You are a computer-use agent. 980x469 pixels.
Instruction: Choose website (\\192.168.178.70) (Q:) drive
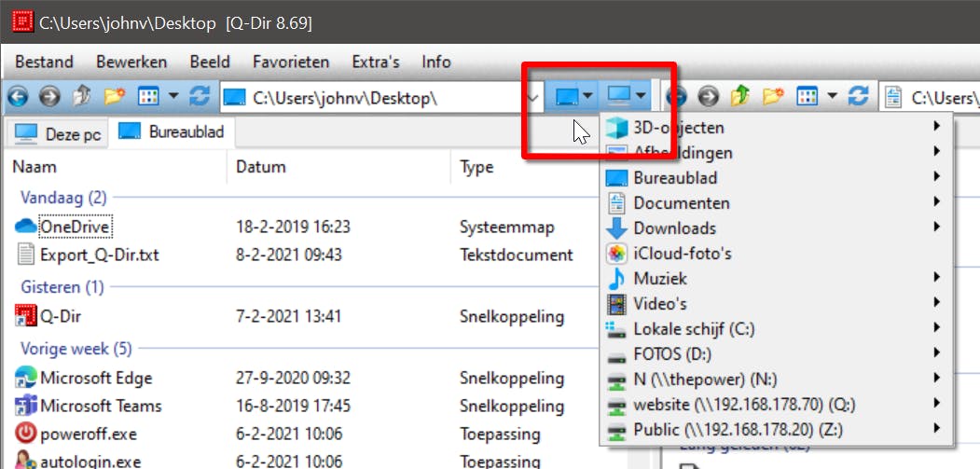coord(776,405)
